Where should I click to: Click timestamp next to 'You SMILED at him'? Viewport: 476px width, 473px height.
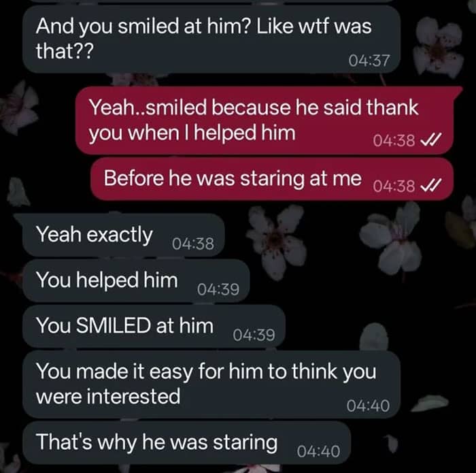[x=254, y=335]
